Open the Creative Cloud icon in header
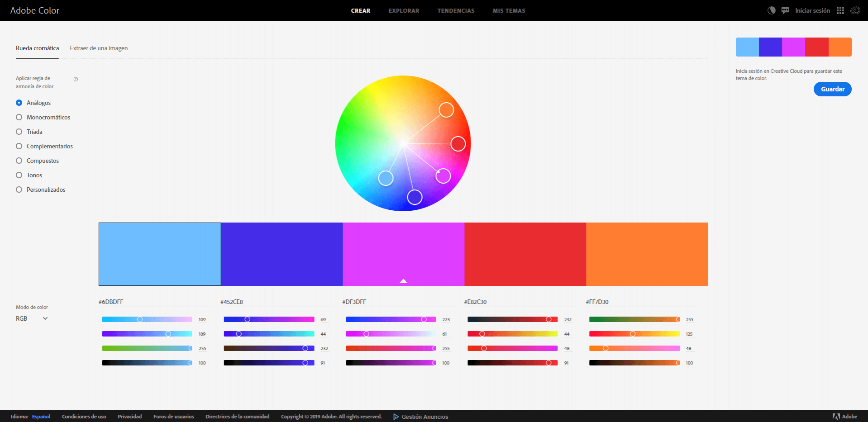 pyautogui.click(x=855, y=10)
